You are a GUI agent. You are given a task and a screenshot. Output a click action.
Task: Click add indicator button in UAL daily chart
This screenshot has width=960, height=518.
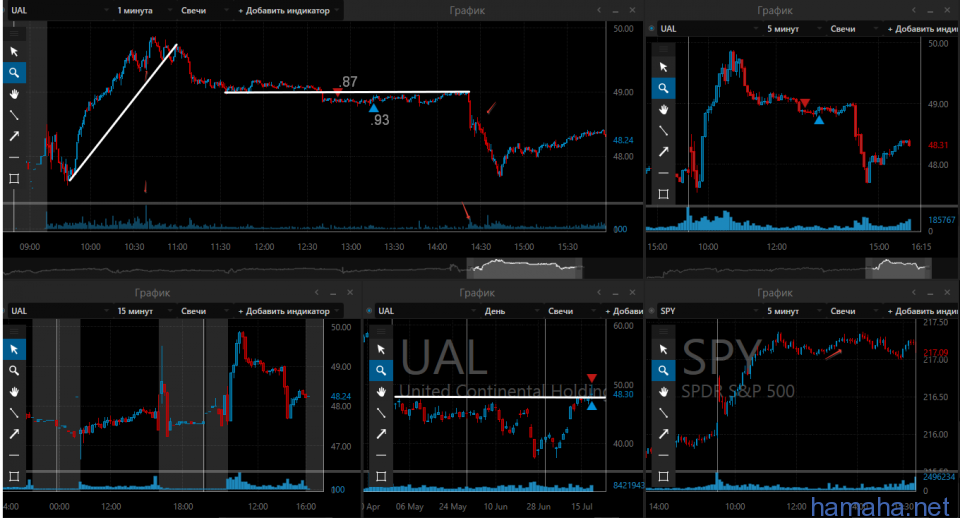tap(622, 311)
